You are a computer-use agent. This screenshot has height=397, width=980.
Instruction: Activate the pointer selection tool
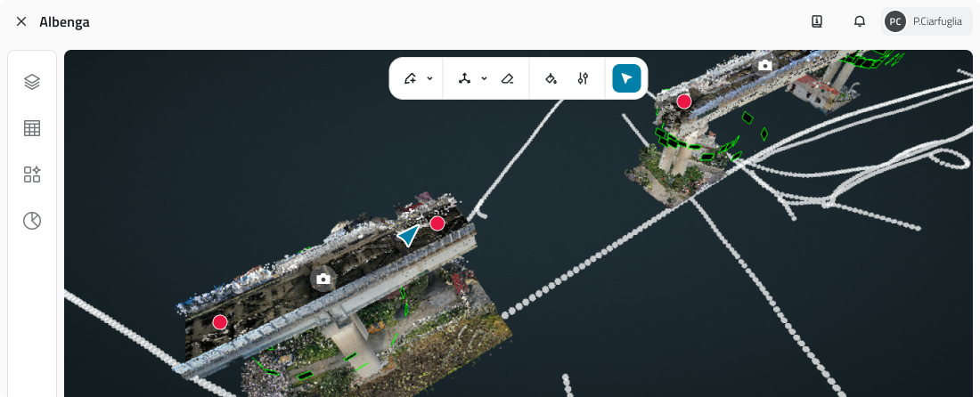coord(626,78)
